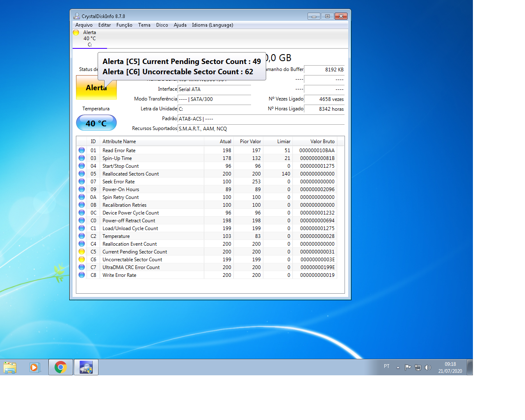Click the status icon for Power-off Retract Count
This screenshot has width=525, height=420.
point(82,220)
